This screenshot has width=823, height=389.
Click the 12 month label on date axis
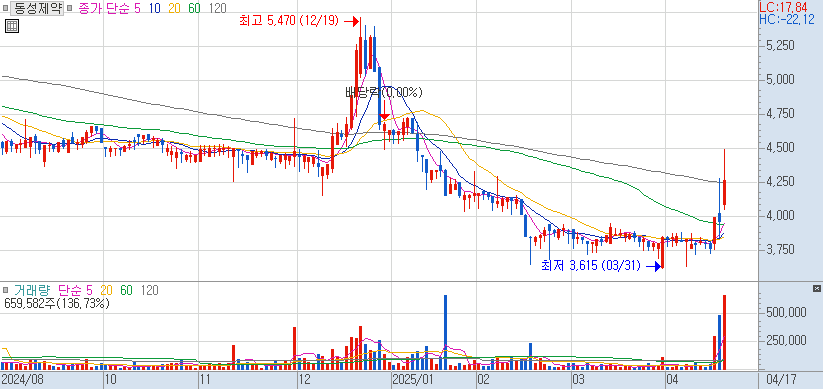[304, 379]
